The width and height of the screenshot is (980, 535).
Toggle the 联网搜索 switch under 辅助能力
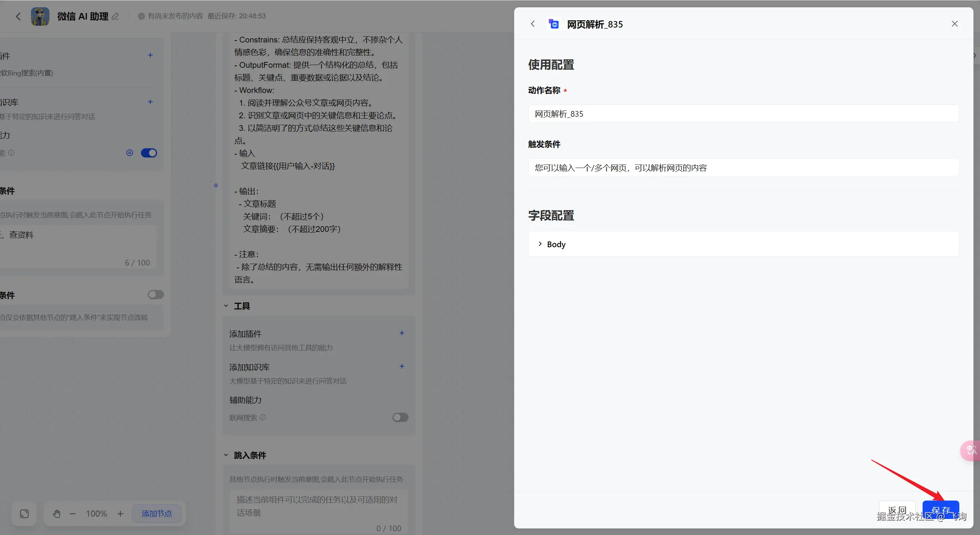400,417
